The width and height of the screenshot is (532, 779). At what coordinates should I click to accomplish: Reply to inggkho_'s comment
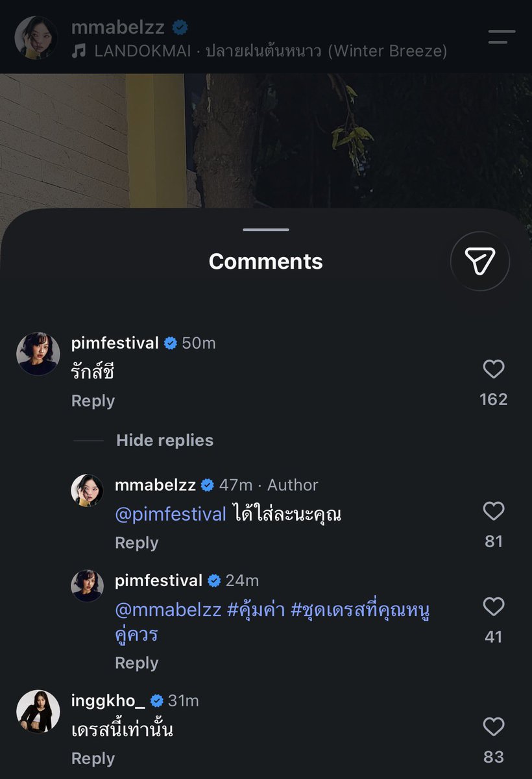[x=93, y=758]
